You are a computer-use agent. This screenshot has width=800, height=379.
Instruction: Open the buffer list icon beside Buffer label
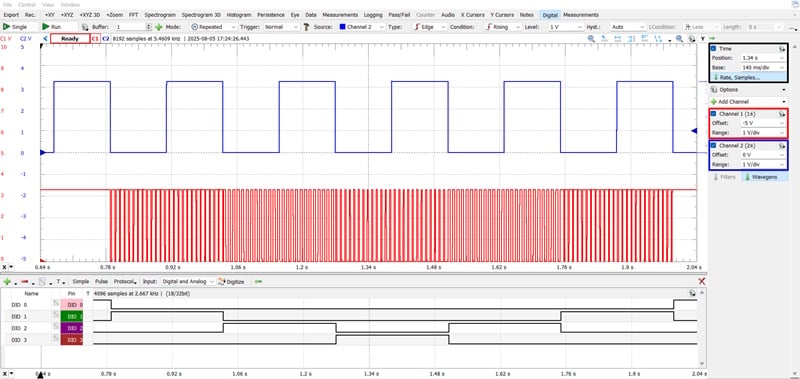click(x=85, y=27)
